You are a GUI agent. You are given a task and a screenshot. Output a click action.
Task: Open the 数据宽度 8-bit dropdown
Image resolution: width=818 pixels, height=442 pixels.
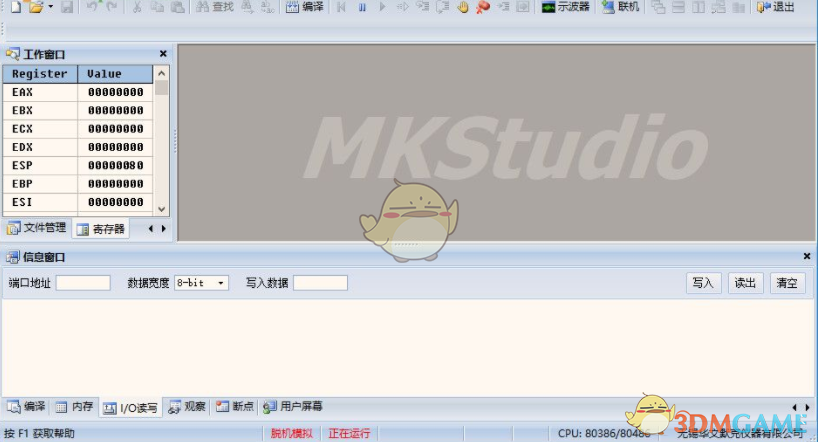[201, 283]
